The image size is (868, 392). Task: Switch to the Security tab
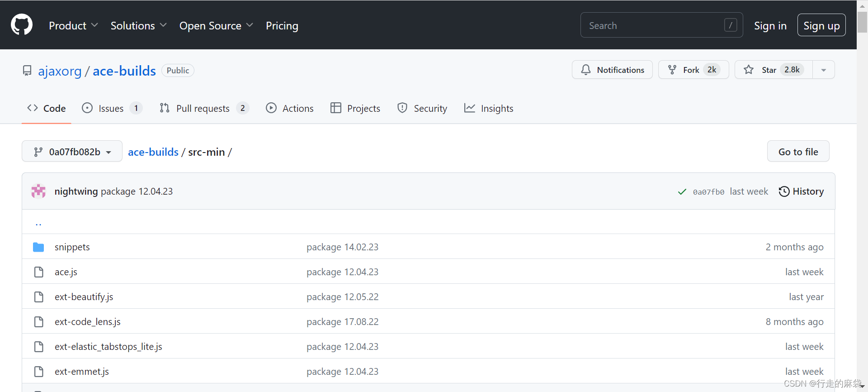point(422,108)
